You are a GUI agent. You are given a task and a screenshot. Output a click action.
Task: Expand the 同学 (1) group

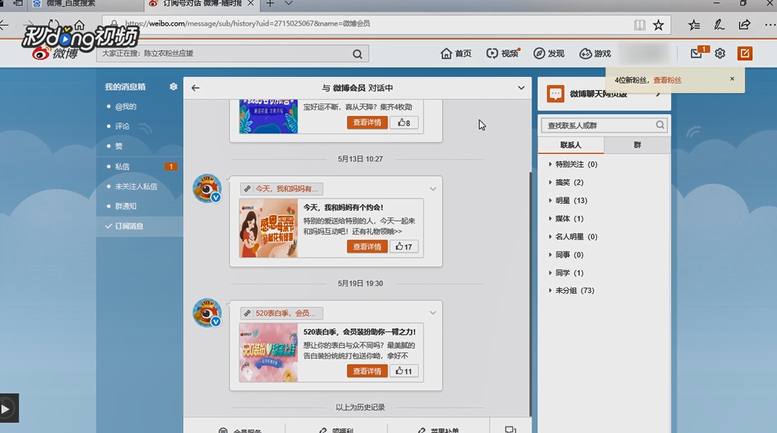[566, 273]
